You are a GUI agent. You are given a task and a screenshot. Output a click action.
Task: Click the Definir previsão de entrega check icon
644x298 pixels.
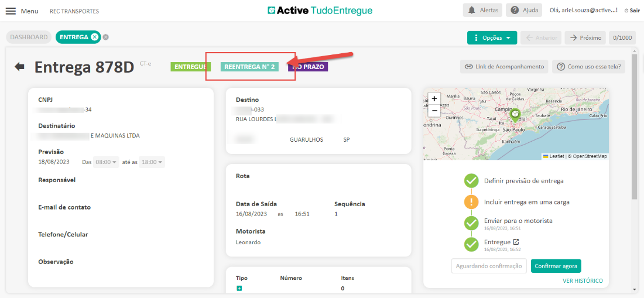[471, 180]
